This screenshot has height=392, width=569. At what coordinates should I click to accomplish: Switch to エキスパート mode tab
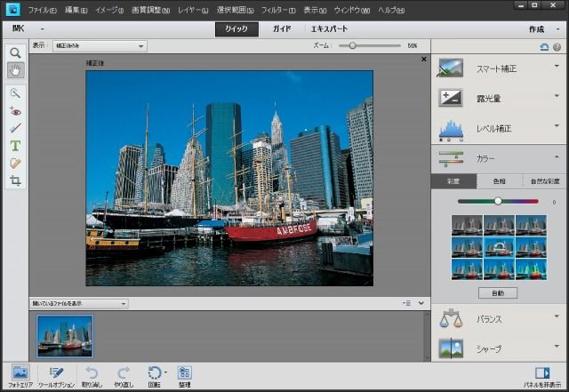[x=329, y=29]
